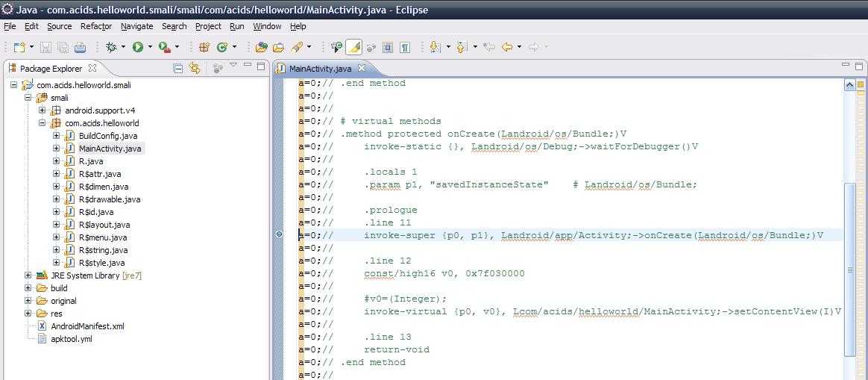Viewport: 868px width, 380px height.
Task: Open the New Java Class dropdown arrow
Action: (235, 48)
